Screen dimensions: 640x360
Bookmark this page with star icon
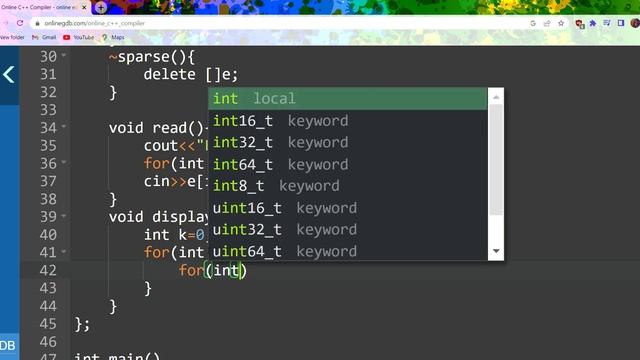pos(561,23)
